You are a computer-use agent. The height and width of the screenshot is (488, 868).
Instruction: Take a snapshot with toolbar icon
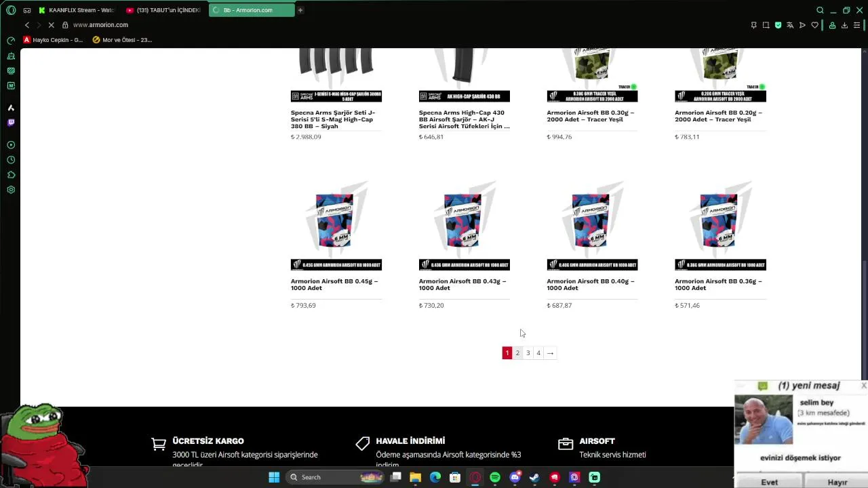point(766,25)
